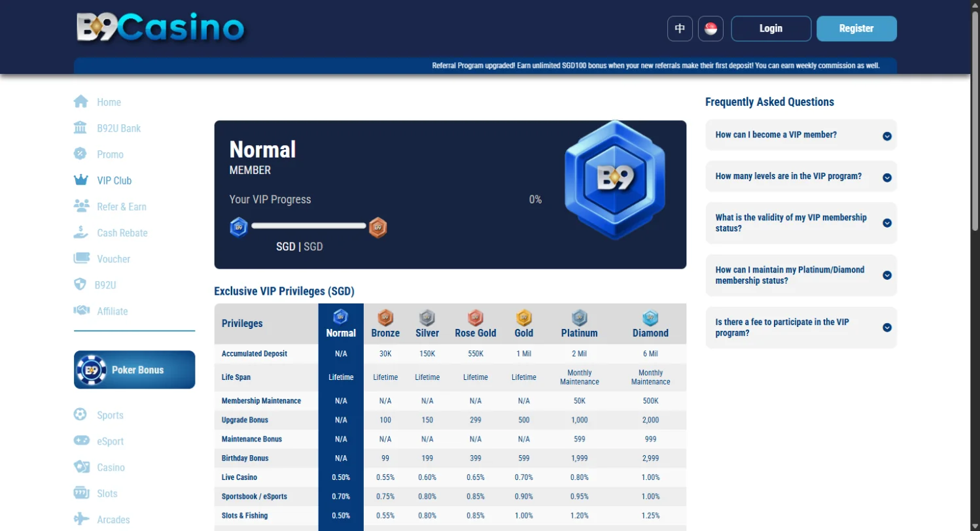
Task: Open the Singapore flag region selector
Action: point(710,29)
